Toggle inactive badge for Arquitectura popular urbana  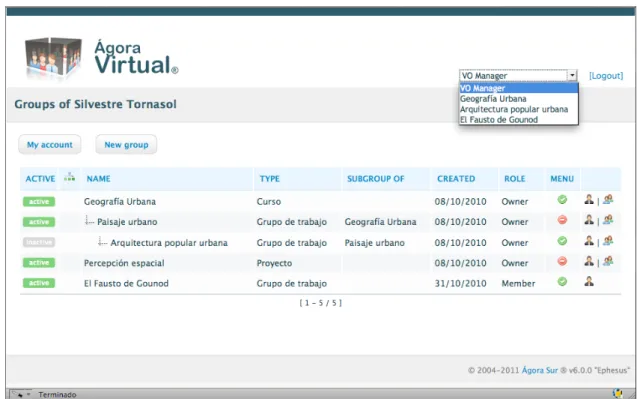39,243
